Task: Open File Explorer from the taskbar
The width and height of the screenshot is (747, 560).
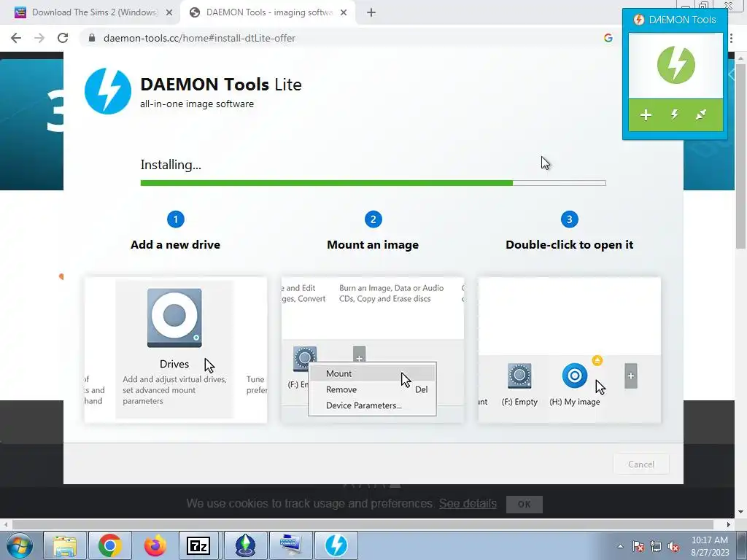Action: tap(65, 545)
